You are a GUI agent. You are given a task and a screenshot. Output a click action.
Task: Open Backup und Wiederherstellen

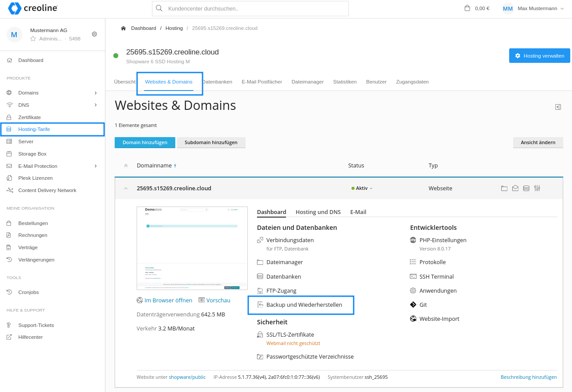click(304, 305)
